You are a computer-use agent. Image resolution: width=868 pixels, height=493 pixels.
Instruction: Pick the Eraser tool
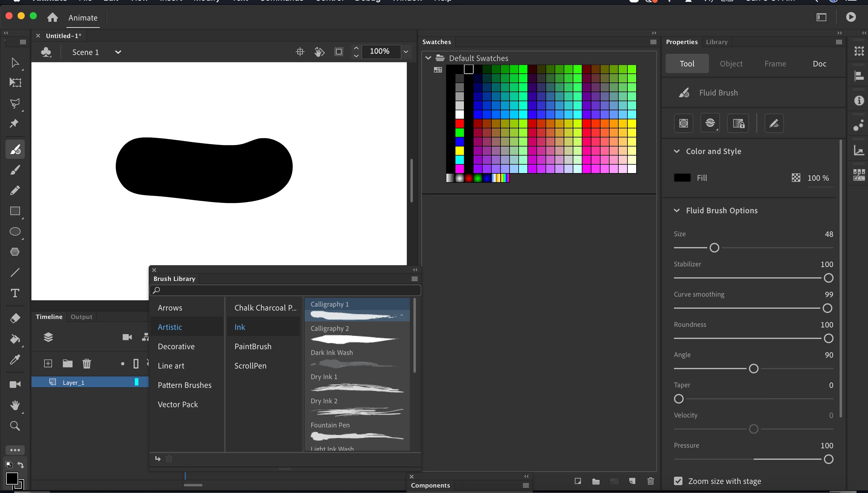click(15, 318)
